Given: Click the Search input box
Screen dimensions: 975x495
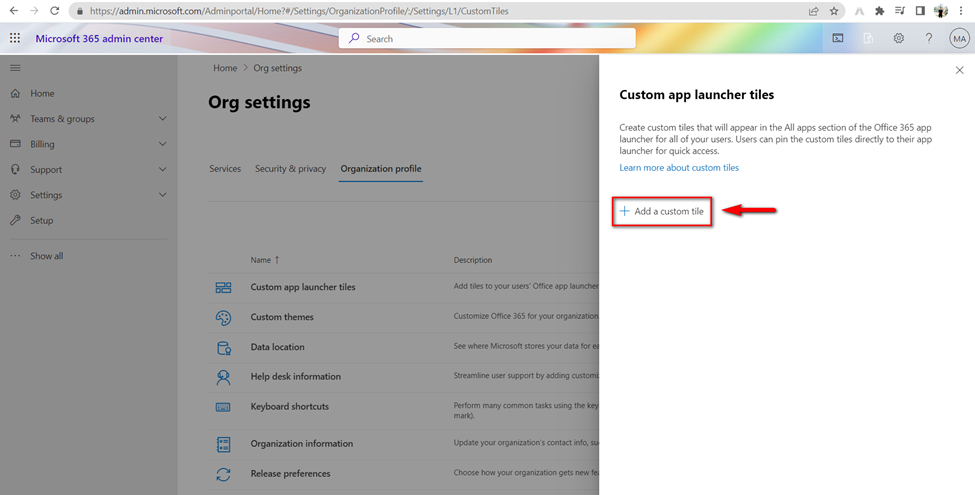Looking at the screenshot, I should point(487,39).
